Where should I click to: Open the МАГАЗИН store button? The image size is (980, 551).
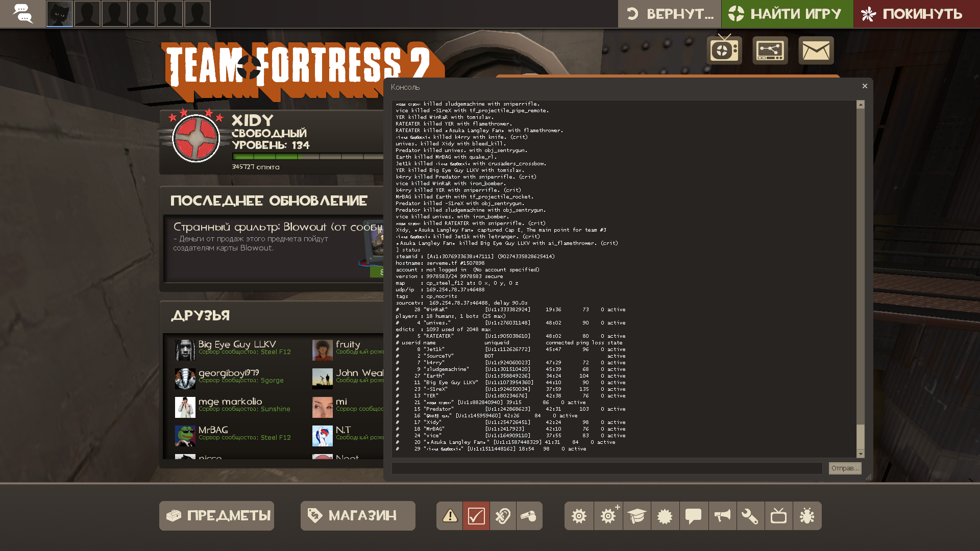point(358,516)
